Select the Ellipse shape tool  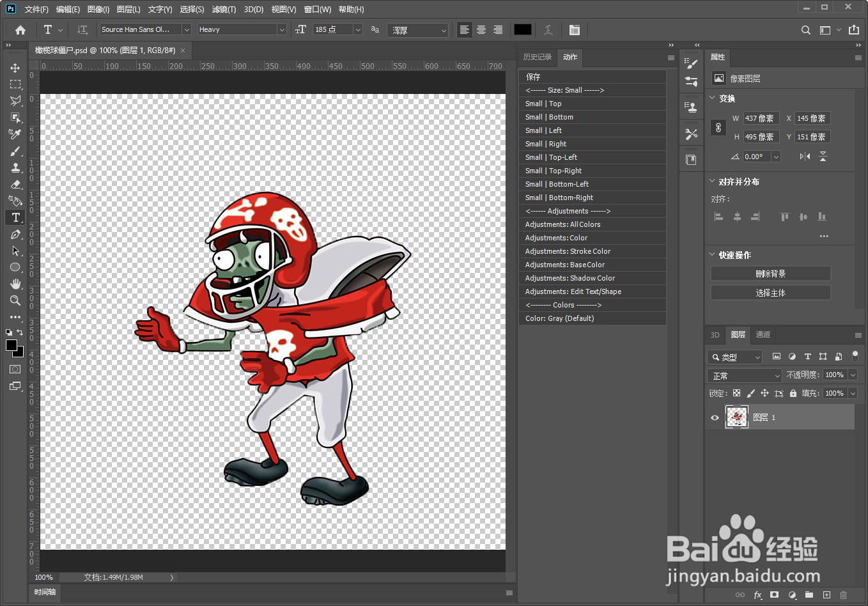(15, 267)
